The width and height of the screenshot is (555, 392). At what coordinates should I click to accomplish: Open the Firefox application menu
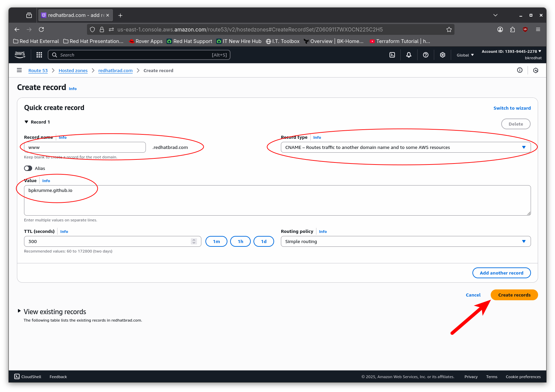[538, 29]
